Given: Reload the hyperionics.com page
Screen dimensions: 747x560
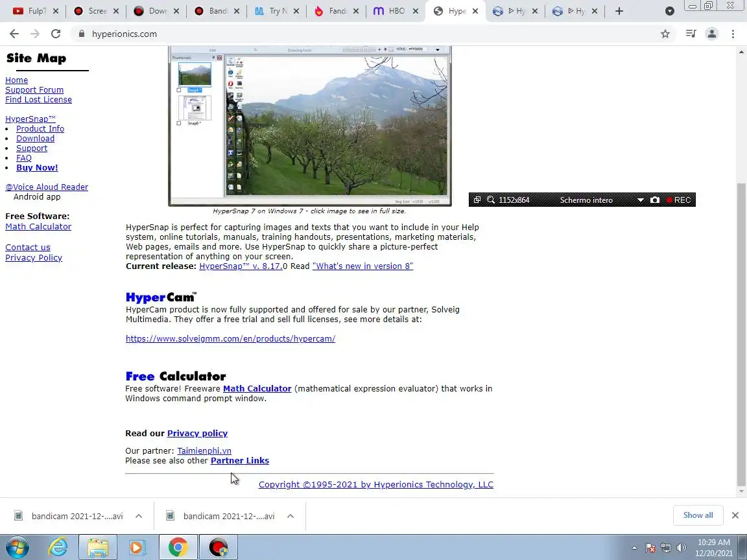Looking at the screenshot, I should tap(56, 34).
